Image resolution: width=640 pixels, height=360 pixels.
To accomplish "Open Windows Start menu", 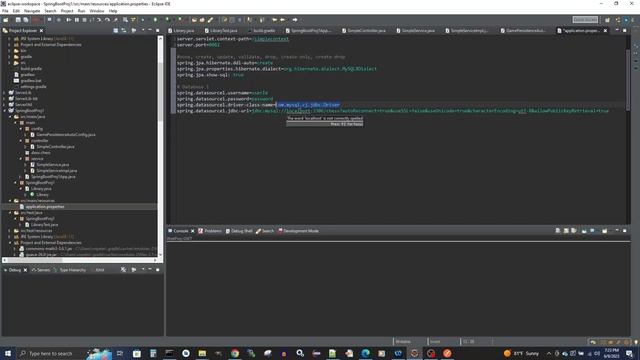I will coord(8,353).
